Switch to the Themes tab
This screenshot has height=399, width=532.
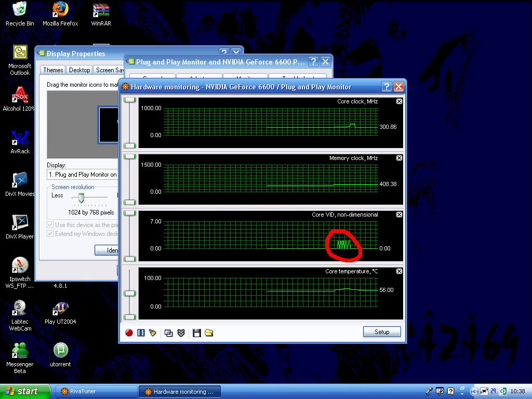(x=53, y=70)
